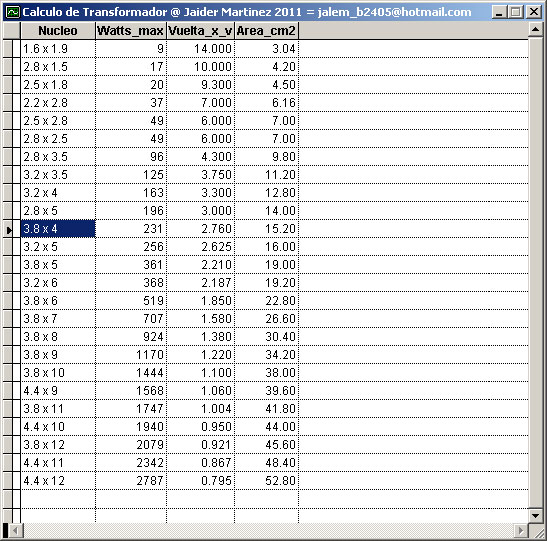Viewport: 547px width, 541px height.
Task: Maximize the Calculo de Transformador window
Action: pos(516,13)
